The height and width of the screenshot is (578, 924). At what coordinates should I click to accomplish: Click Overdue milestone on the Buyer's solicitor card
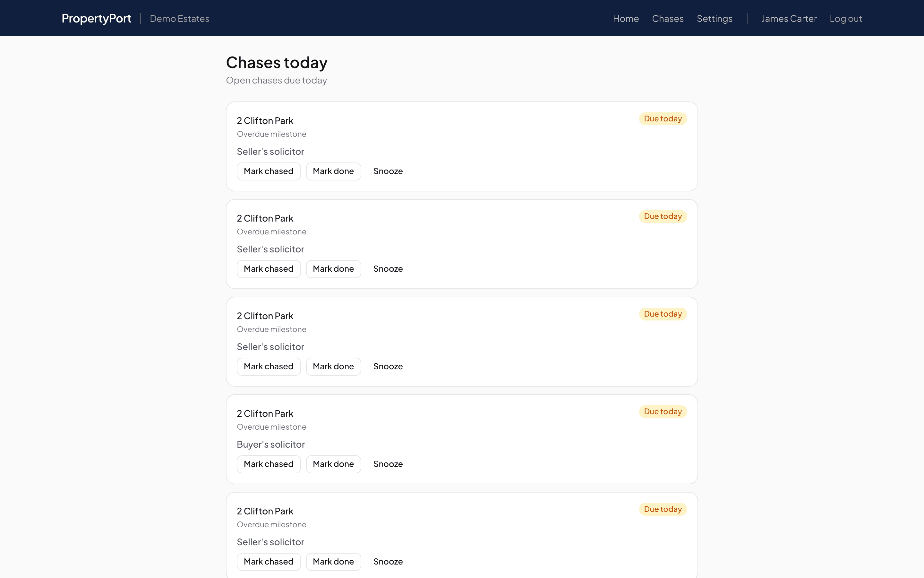coord(271,427)
